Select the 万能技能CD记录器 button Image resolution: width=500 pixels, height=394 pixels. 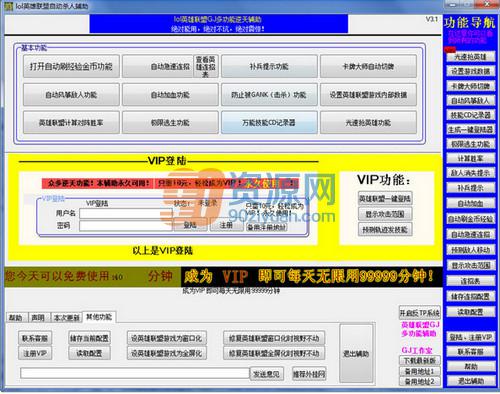[269, 123]
